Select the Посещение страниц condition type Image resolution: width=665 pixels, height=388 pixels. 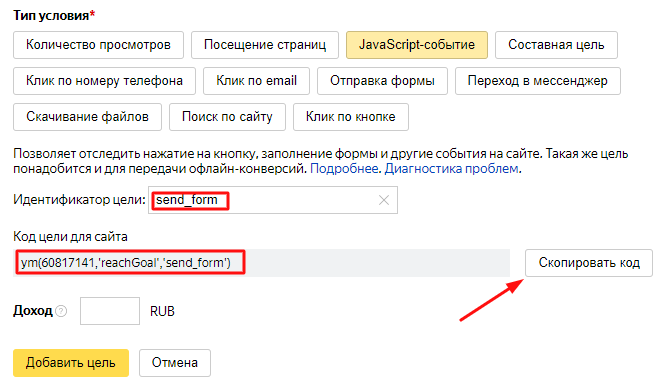[265, 45]
